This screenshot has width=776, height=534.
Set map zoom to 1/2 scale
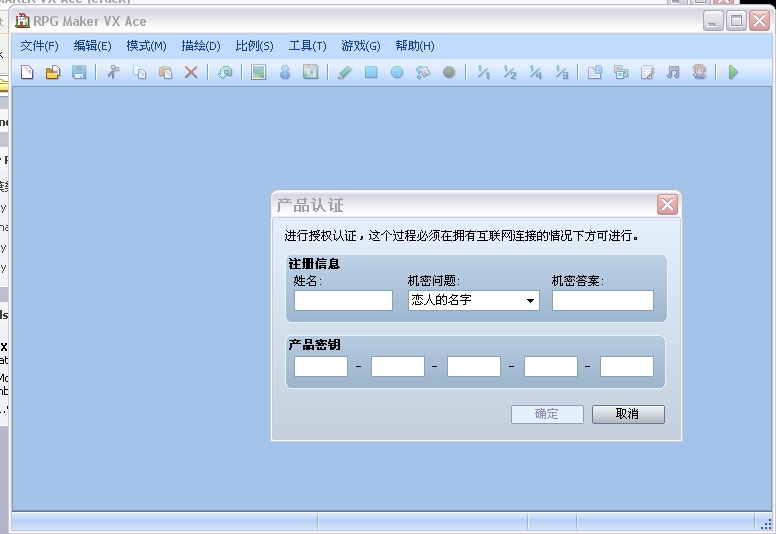(510, 72)
